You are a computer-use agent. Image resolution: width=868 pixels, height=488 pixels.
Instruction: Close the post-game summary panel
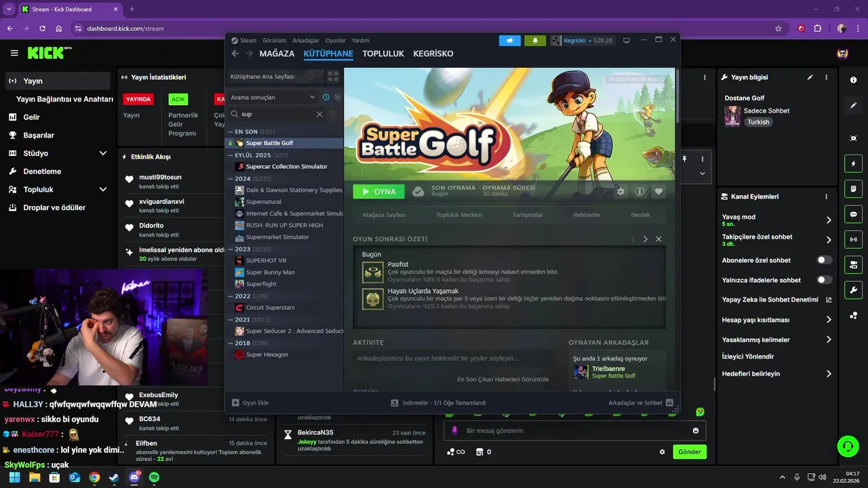pos(658,239)
